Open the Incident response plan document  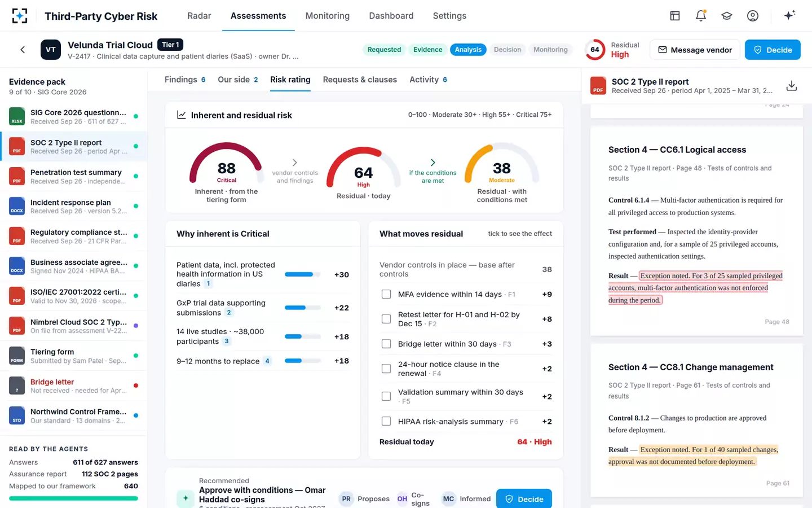(73, 207)
